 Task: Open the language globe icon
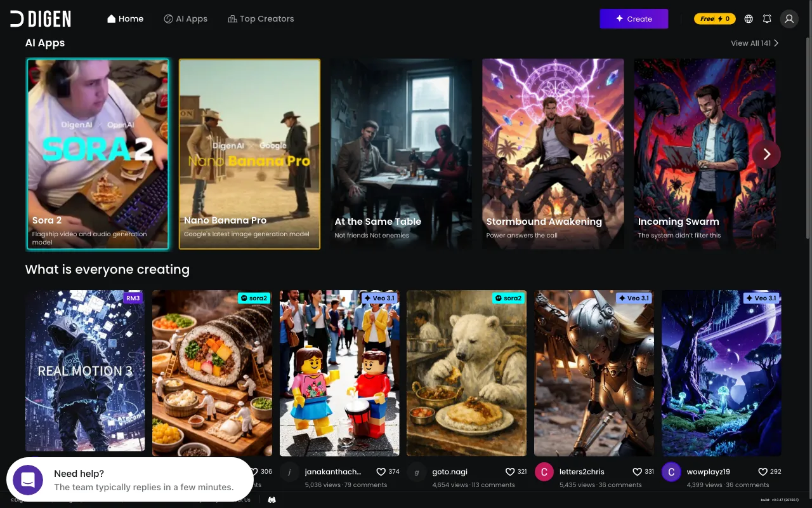tap(749, 19)
